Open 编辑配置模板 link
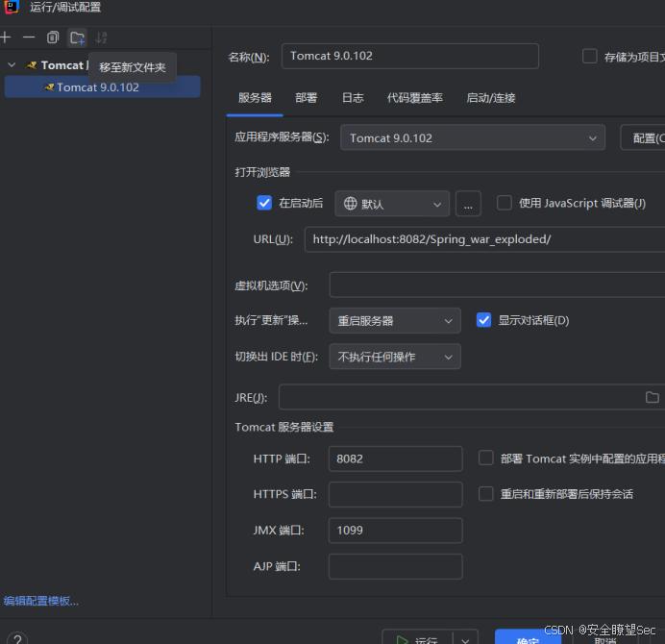The image size is (665, 644). [x=41, y=601]
